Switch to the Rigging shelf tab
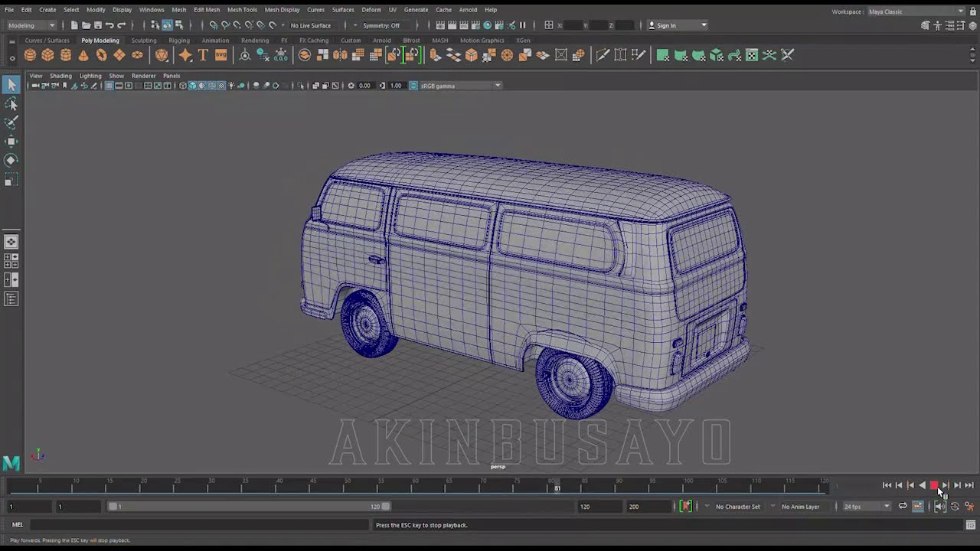The width and height of the screenshot is (980, 551). [179, 41]
